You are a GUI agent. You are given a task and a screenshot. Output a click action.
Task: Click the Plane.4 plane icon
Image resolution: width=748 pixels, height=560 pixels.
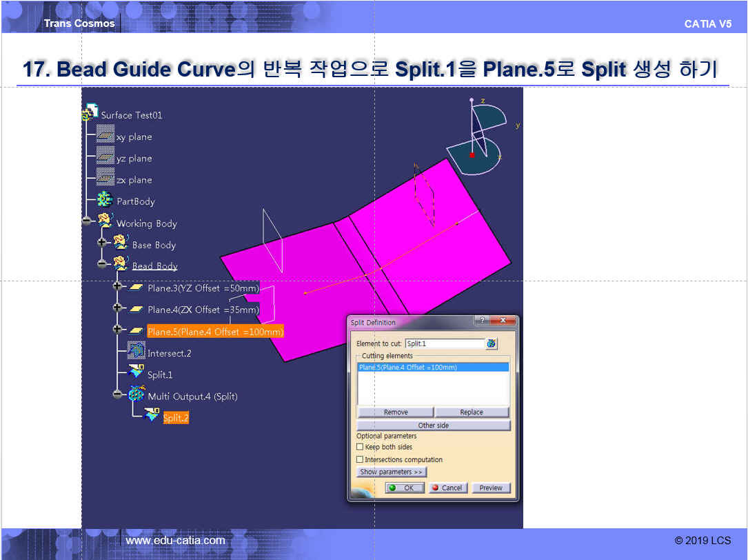point(137,310)
